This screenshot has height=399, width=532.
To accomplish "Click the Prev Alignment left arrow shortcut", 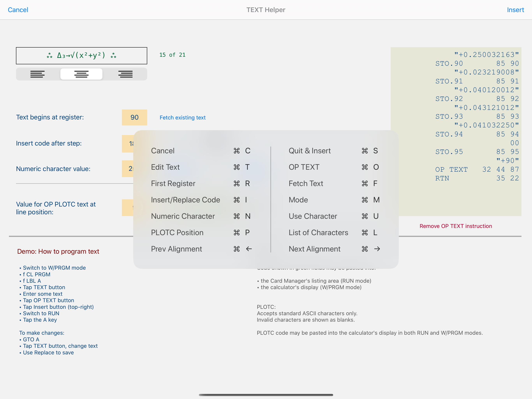I will (249, 249).
